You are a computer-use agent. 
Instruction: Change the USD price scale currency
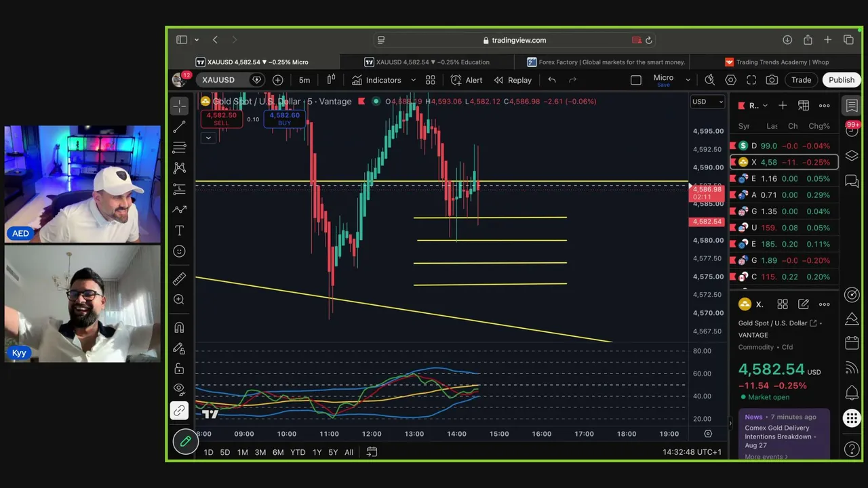707,102
